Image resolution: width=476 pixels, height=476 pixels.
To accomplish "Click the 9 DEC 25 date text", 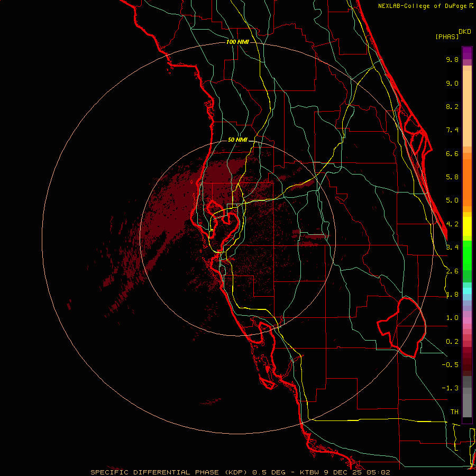I will click(343, 472).
